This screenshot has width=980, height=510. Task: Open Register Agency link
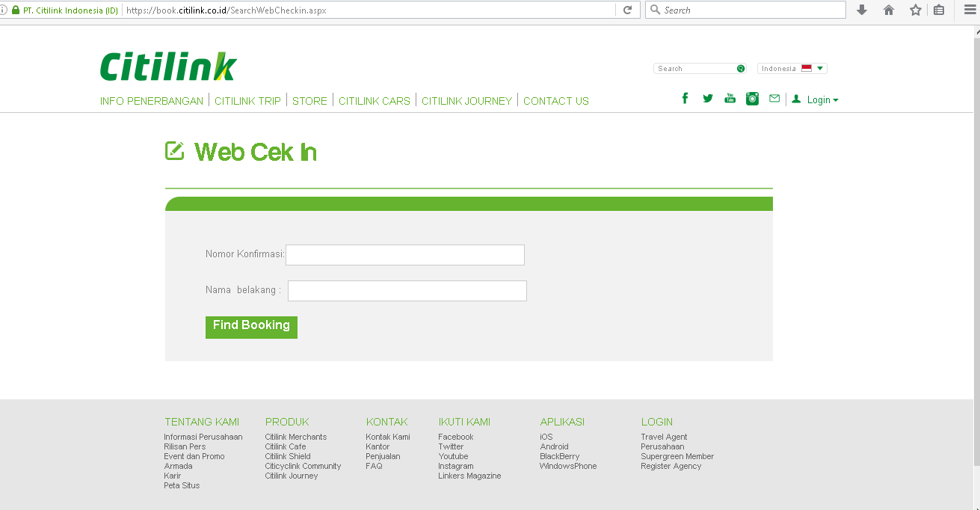click(671, 466)
